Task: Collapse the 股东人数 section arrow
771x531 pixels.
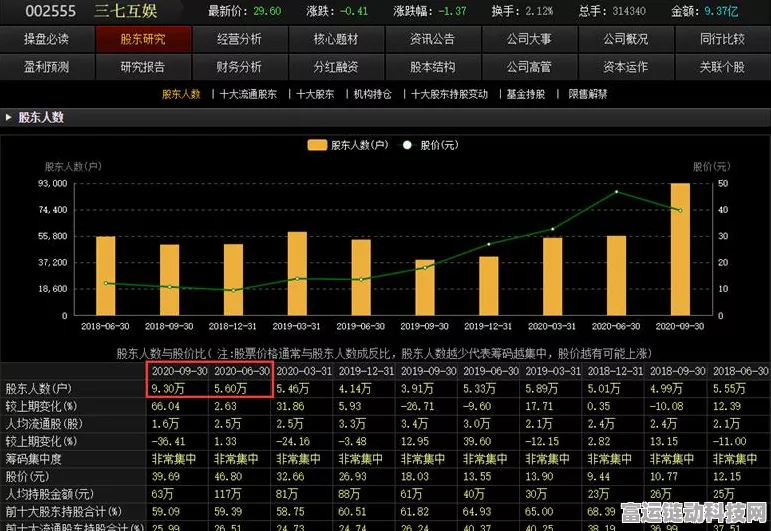Action: 8,118
